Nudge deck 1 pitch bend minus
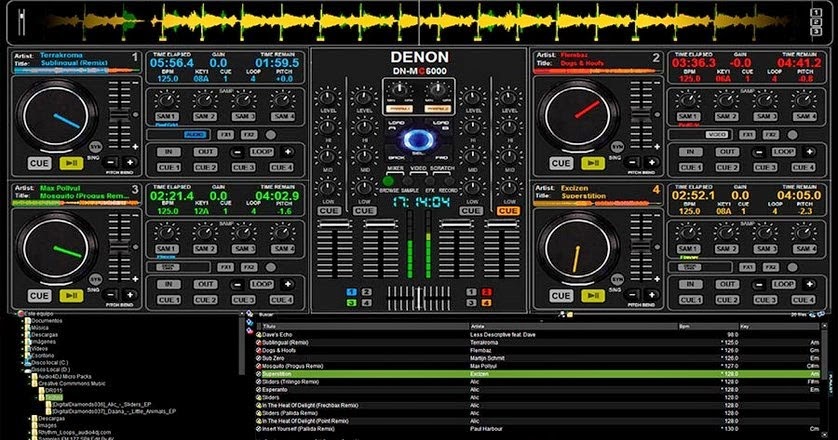 point(111,162)
